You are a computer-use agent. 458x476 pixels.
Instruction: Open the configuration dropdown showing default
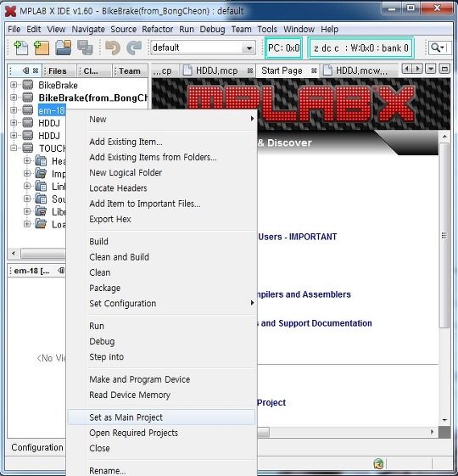203,48
